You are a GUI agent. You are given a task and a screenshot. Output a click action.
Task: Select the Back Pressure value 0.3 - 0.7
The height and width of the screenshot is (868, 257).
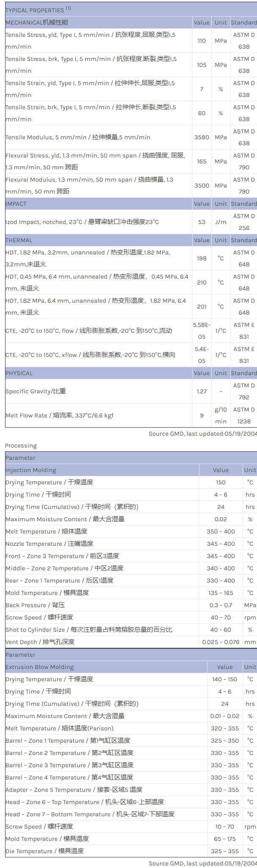221,605
